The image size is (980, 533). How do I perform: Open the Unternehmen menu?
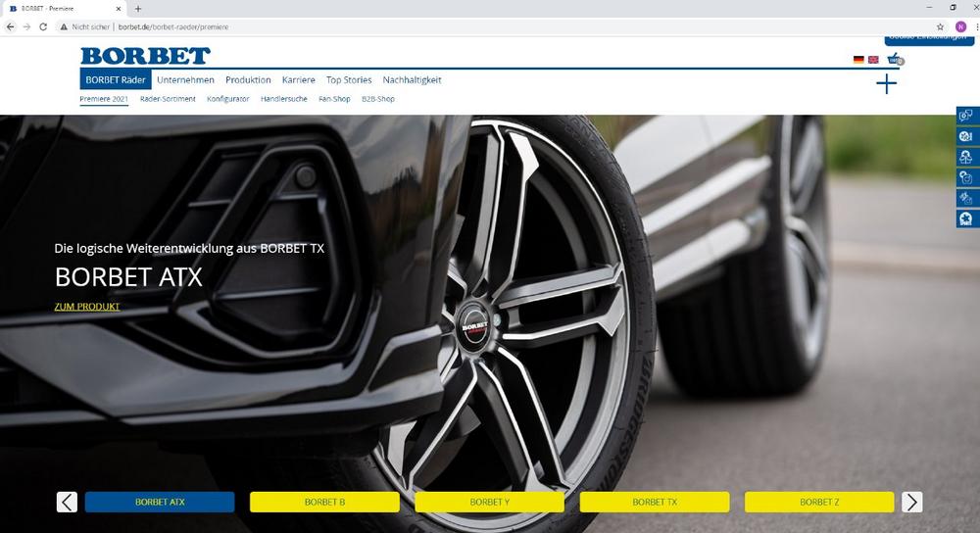(x=185, y=80)
